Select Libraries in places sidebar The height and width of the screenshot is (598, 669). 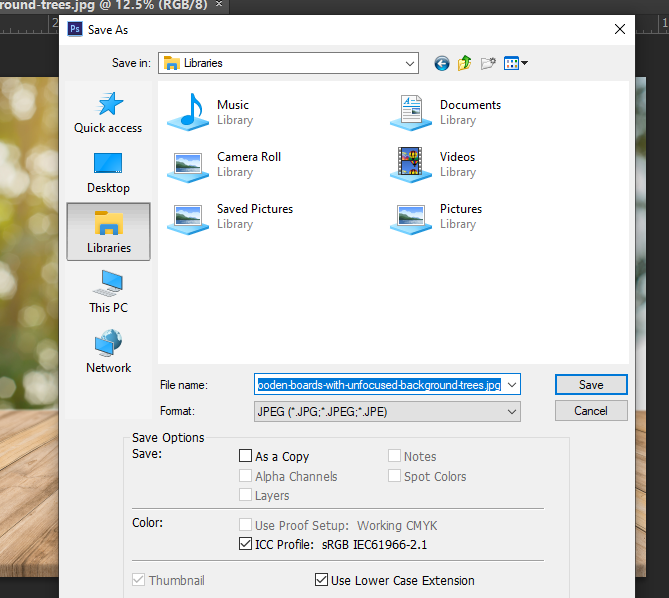[x=108, y=232]
